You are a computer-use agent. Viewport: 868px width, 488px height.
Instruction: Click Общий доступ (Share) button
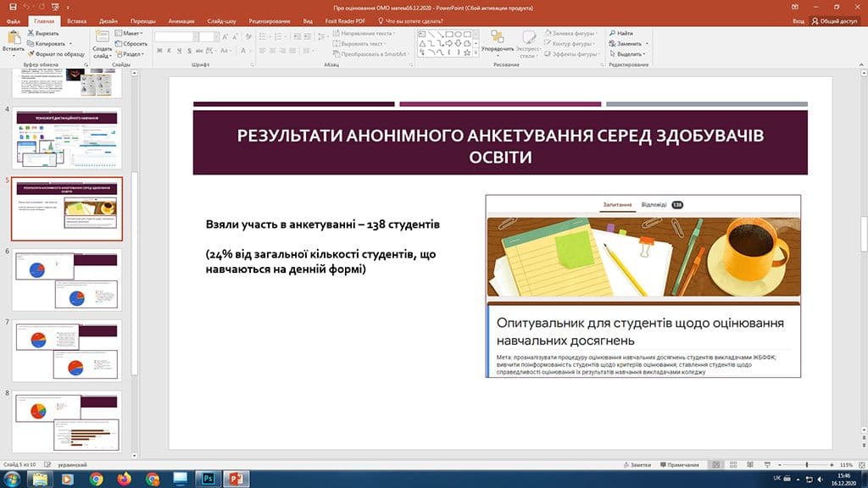tap(834, 21)
